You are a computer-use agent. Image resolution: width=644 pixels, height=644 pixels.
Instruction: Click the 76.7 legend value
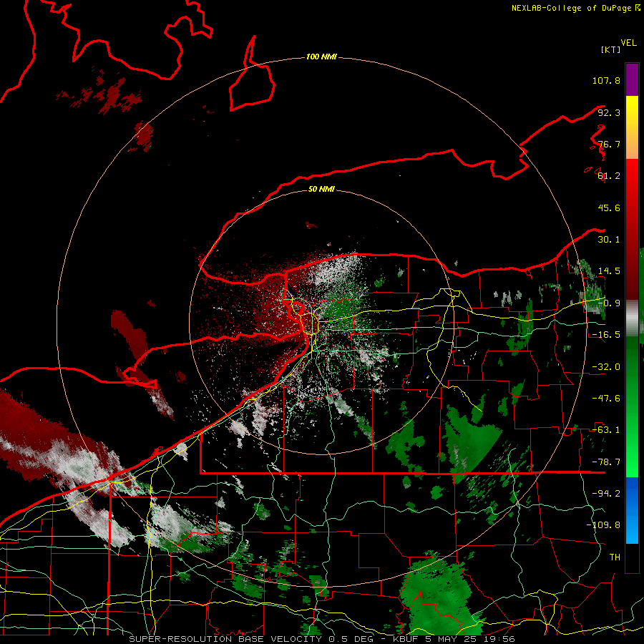coord(609,144)
